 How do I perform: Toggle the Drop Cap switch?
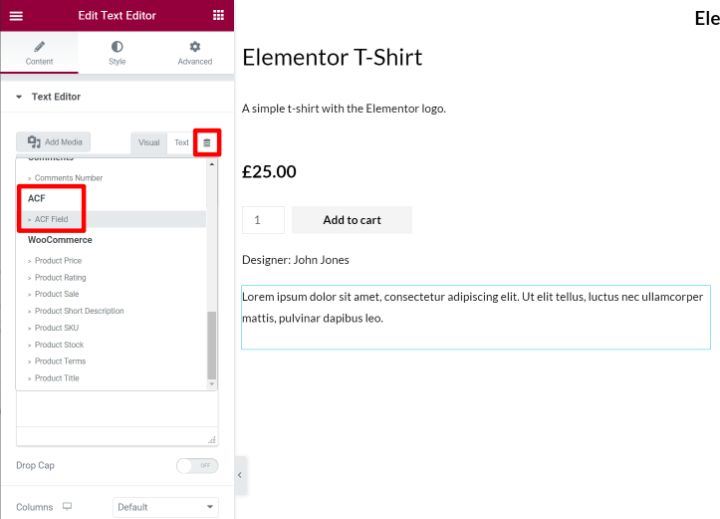196,466
